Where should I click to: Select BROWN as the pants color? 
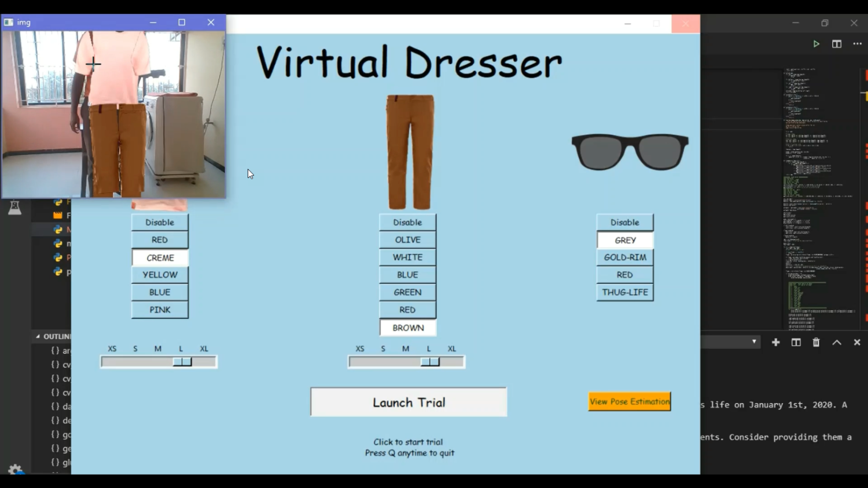(x=407, y=327)
